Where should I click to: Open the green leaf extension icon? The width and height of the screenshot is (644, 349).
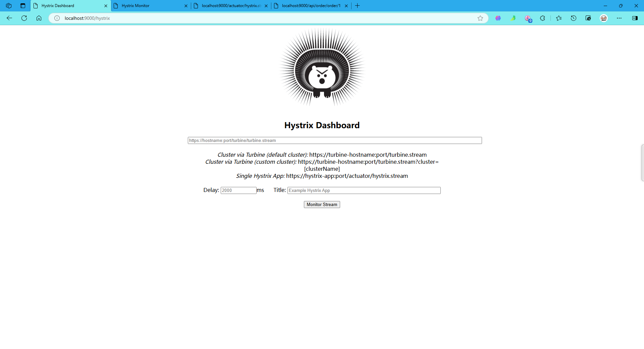pos(513,18)
